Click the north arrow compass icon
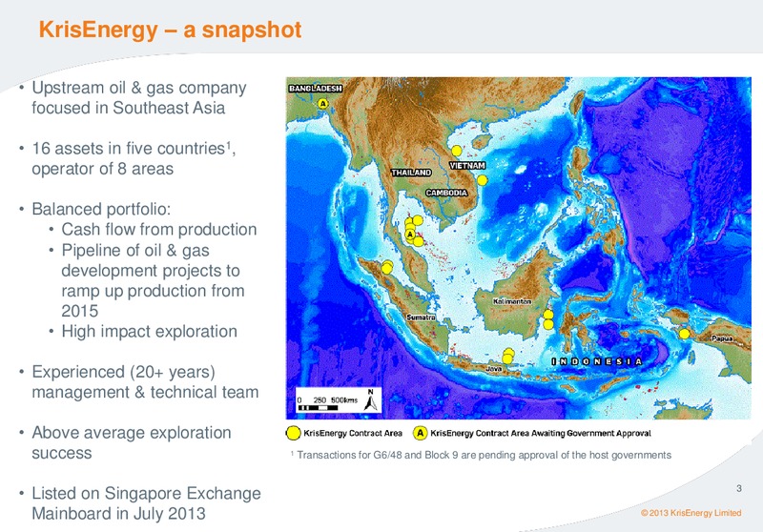Viewport: 763px width, 532px height. tap(371, 400)
